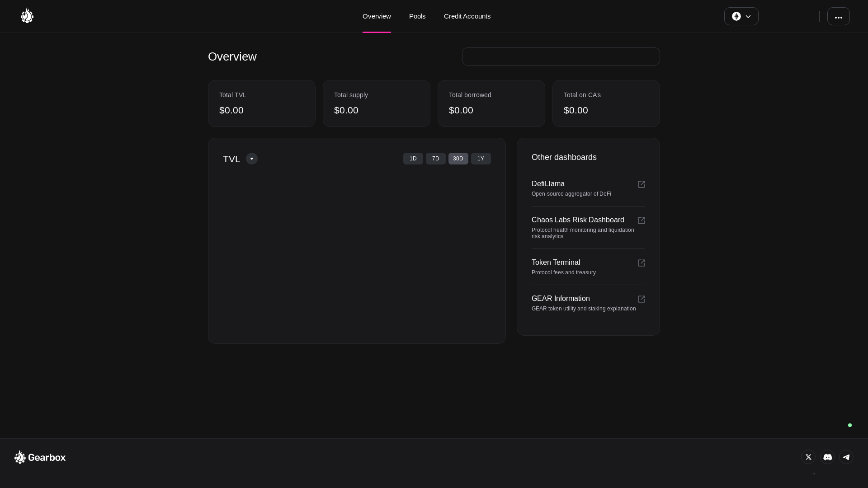Switch to the Pools tab
The image size is (868, 488).
pyautogui.click(x=417, y=16)
